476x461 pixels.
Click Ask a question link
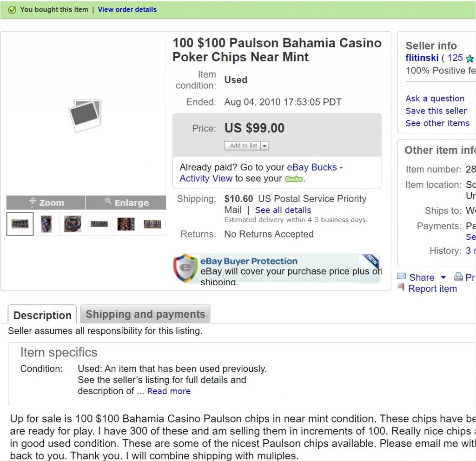click(435, 99)
